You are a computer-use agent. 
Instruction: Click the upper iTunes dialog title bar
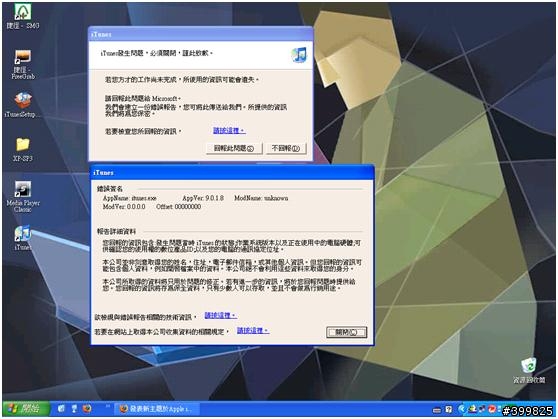201,34
